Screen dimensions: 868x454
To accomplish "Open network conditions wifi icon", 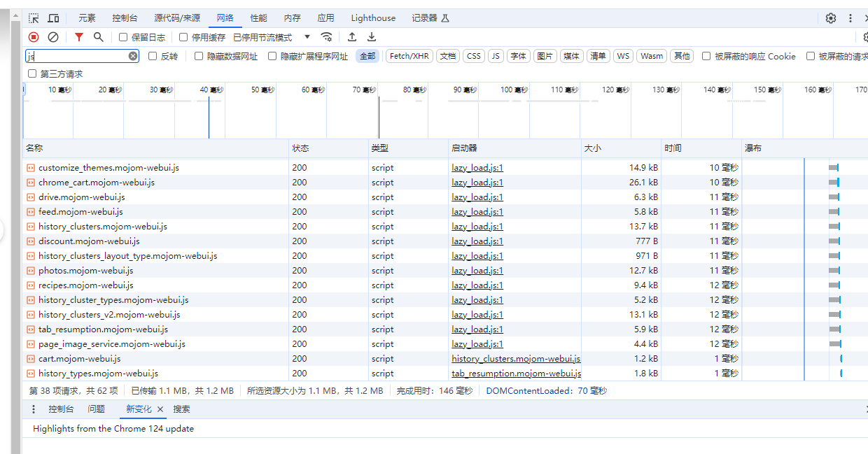I will pos(326,37).
